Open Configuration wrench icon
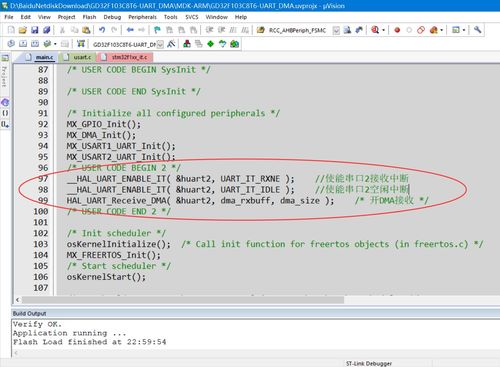Screen dimensions: 500x367 point(478,30)
